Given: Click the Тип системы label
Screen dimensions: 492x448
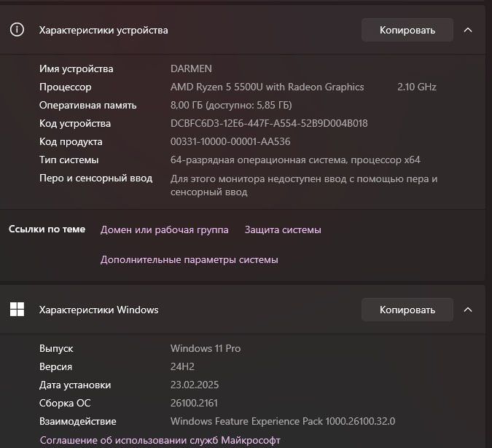Looking at the screenshot, I should click(69, 160).
